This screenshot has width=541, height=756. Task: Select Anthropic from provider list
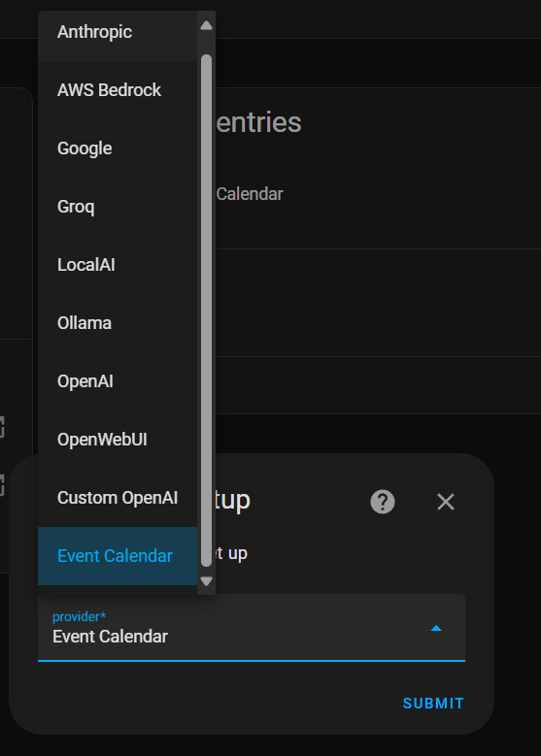click(118, 32)
